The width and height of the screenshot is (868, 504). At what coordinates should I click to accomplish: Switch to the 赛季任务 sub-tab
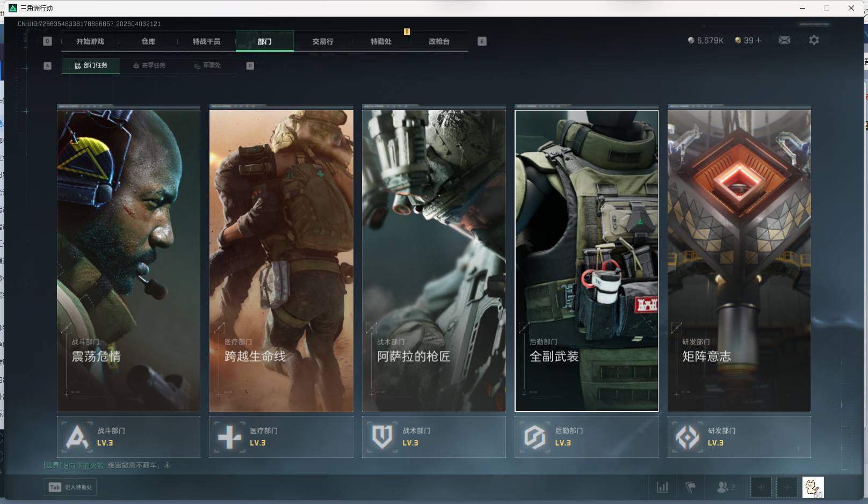pos(149,65)
